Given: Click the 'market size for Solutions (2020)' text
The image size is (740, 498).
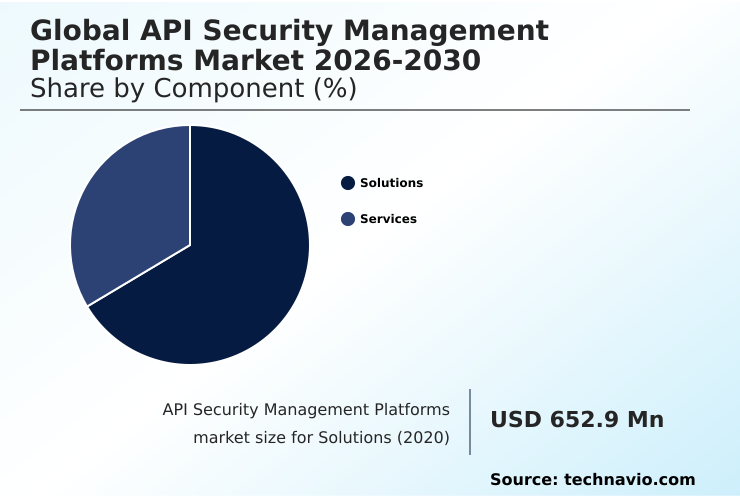Looking at the screenshot, I should (321, 437).
